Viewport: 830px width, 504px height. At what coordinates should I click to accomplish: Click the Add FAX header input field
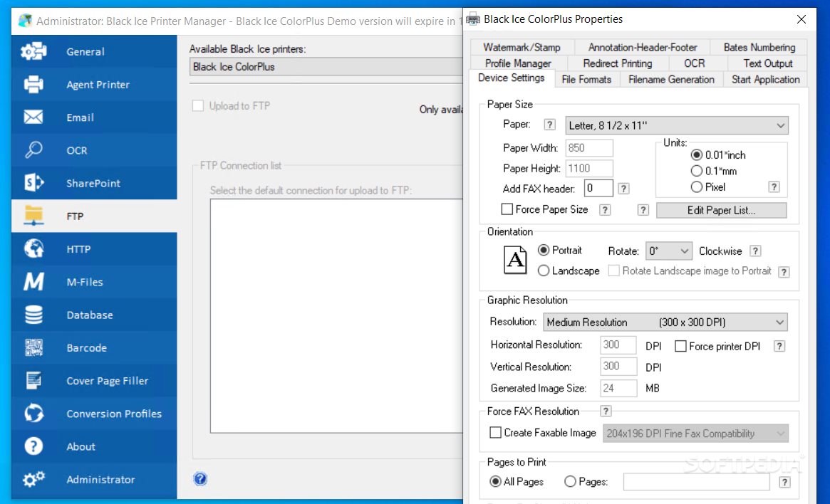point(598,188)
